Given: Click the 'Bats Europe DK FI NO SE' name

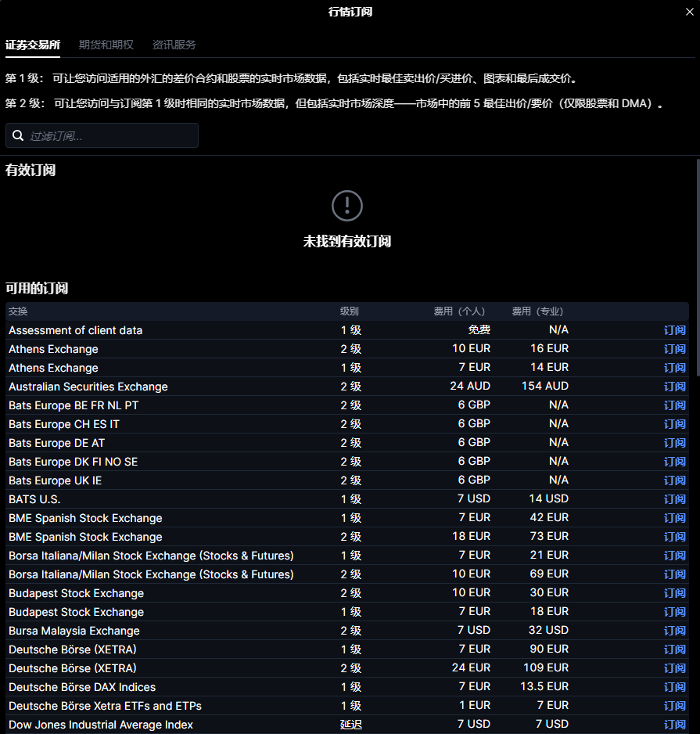Looking at the screenshot, I should point(73,462).
